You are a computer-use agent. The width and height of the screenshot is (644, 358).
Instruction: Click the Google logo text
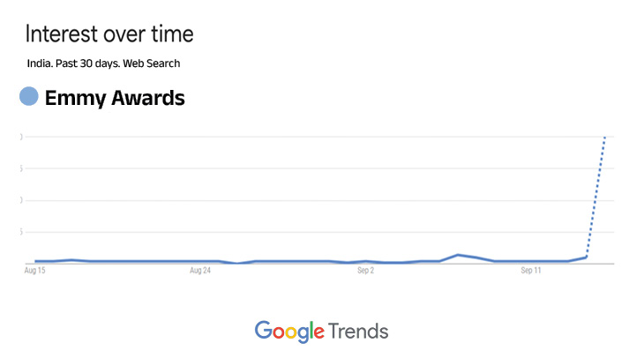[288, 332]
